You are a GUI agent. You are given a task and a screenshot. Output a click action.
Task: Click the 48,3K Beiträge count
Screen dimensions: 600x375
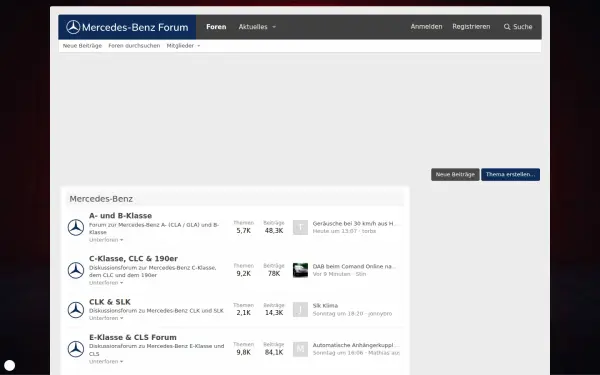pyautogui.click(x=274, y=231)
